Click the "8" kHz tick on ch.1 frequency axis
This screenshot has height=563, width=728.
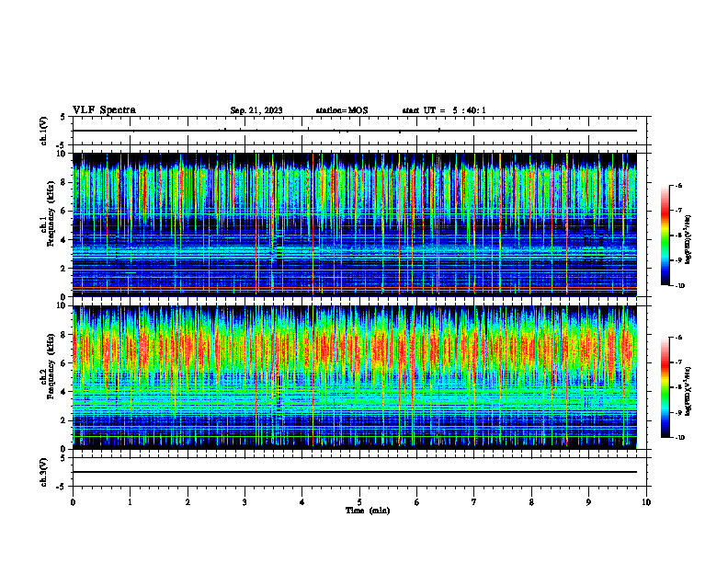(x=64, y=182)
